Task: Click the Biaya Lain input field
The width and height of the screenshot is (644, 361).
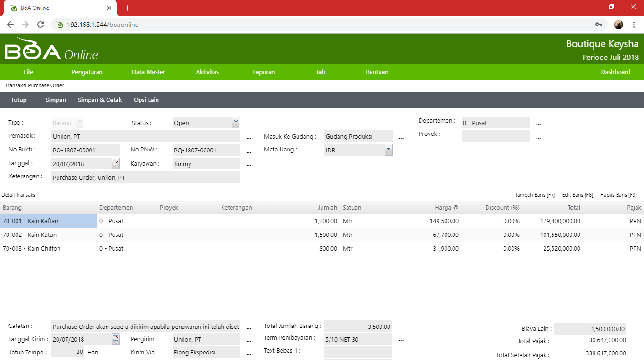Action: click(590, 329)
